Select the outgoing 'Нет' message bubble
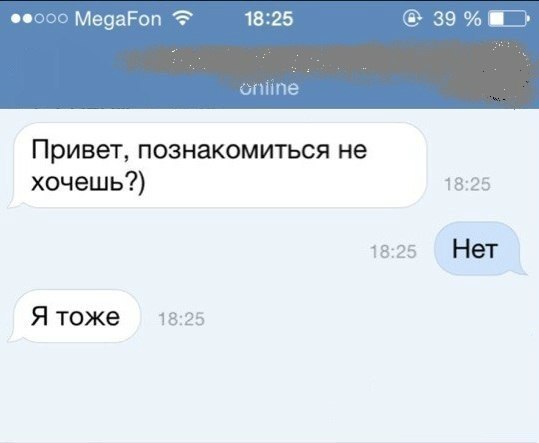The width and height of the screenshot is (539, 443). point(480,248)
